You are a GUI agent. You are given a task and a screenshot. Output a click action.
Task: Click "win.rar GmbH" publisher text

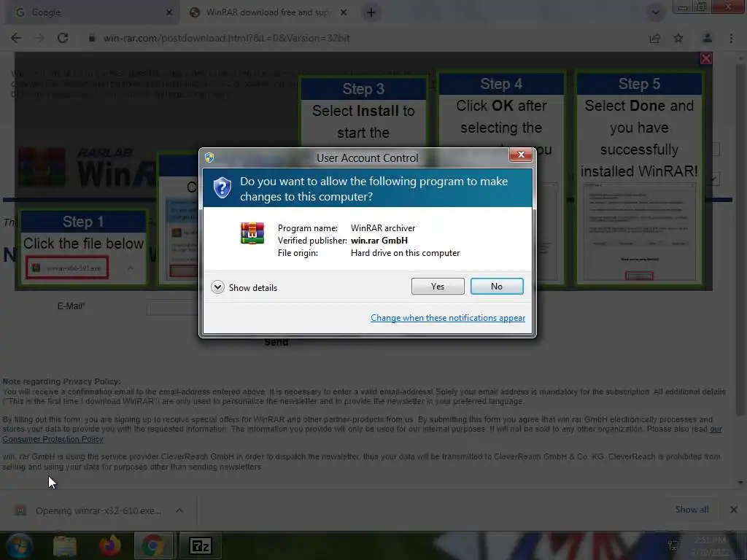379,241
